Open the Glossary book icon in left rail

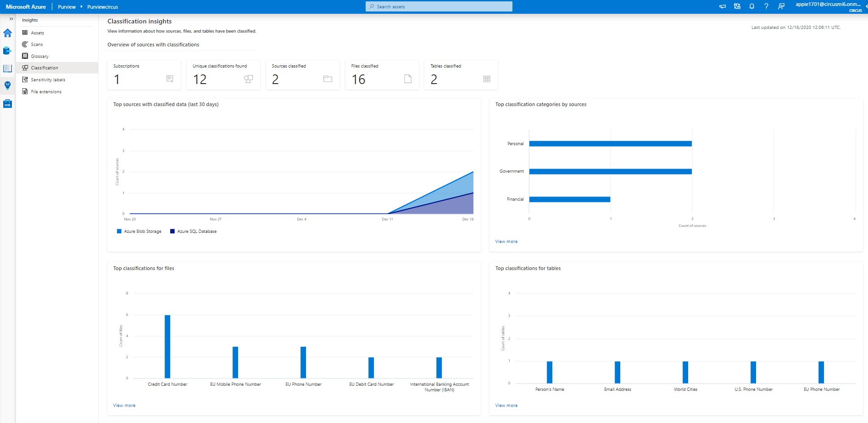click(7, 68)
